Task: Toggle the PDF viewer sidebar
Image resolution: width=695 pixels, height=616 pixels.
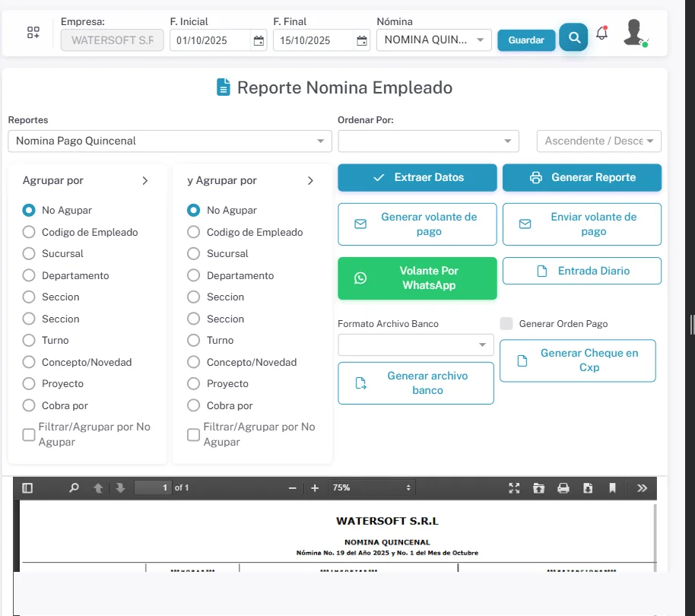Action: pos(27,488)
